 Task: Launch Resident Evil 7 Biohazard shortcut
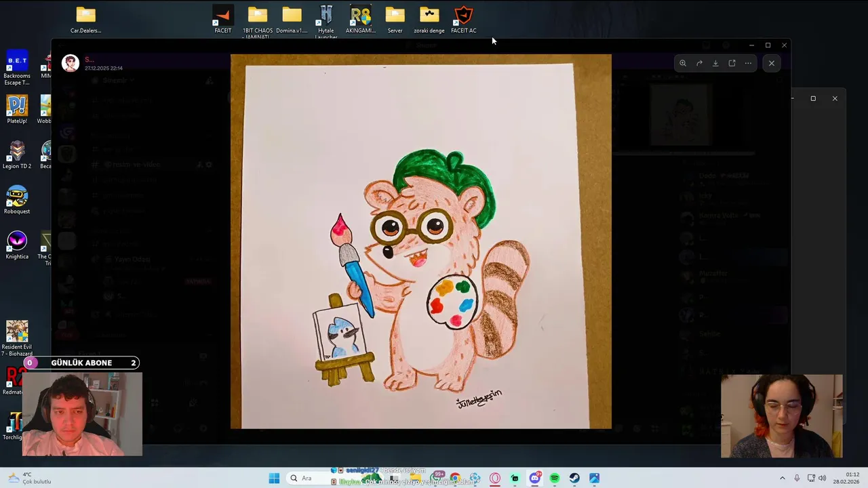[17, 338]
